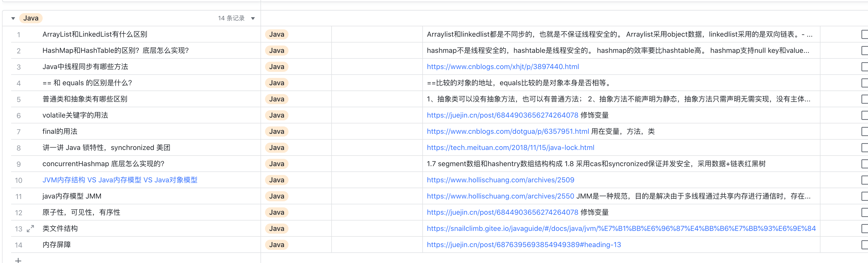This screenshot has height=263, width=868.
Task: Open the snailclimb.gitee.io javaguide link
Action: point(621,228)
